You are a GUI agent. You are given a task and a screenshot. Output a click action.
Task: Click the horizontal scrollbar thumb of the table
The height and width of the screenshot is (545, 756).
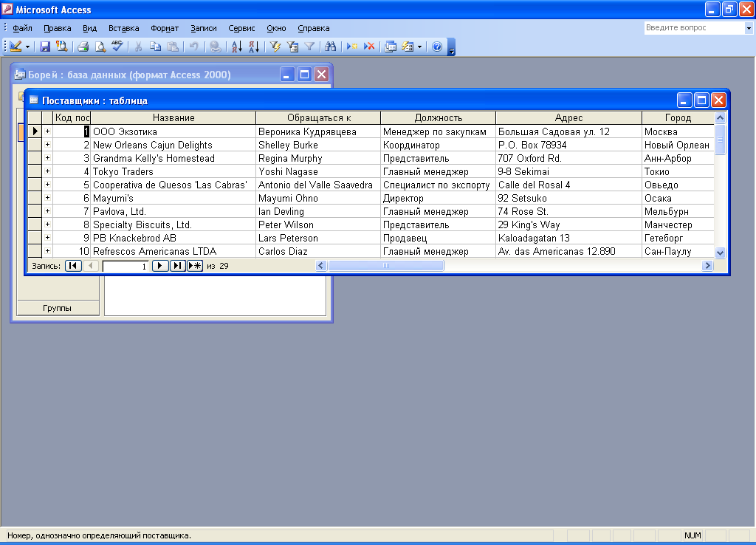point(385,266)
